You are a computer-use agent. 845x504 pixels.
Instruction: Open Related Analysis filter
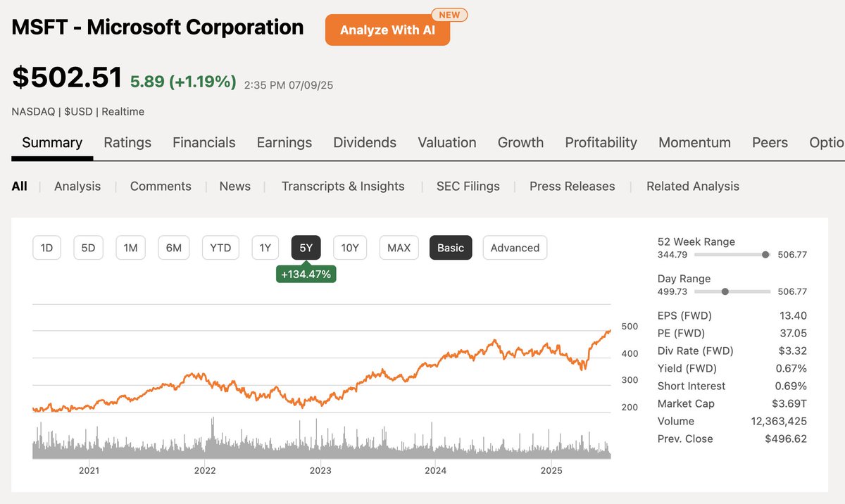click(693, 187)
